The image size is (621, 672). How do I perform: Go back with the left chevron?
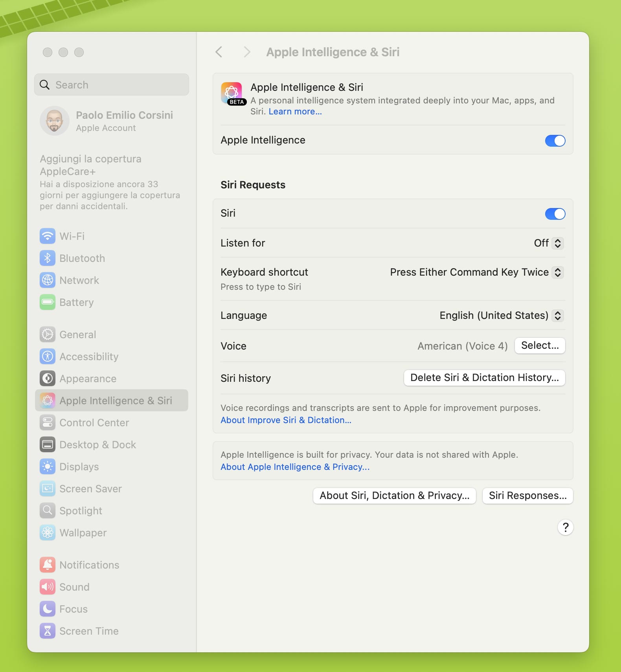point(219,52)
